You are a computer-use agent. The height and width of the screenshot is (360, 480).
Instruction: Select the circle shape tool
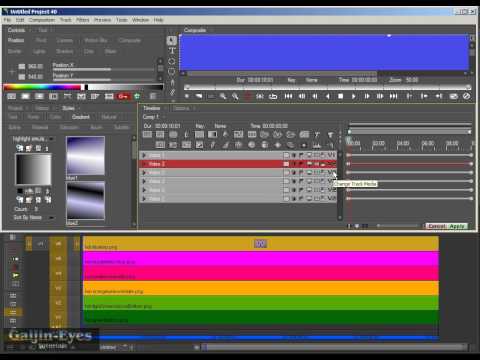[172, 61]
